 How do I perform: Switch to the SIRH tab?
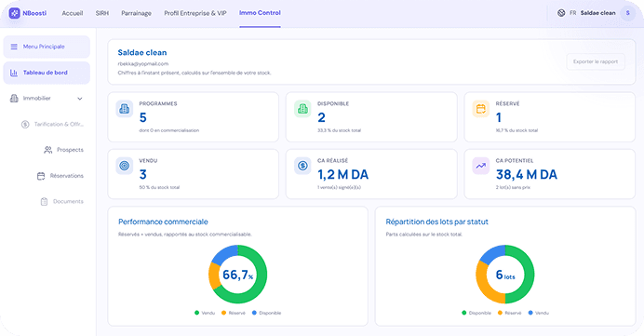[x=102, y=13]
